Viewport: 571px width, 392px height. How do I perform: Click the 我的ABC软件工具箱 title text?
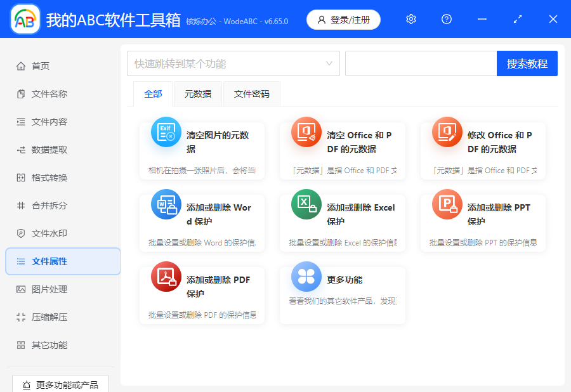(114, 20)
